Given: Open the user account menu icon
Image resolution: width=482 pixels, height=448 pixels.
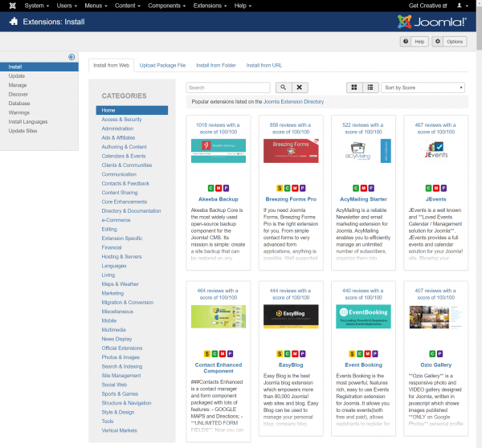Looking at the screenshot, I should (x=462, y=6).
